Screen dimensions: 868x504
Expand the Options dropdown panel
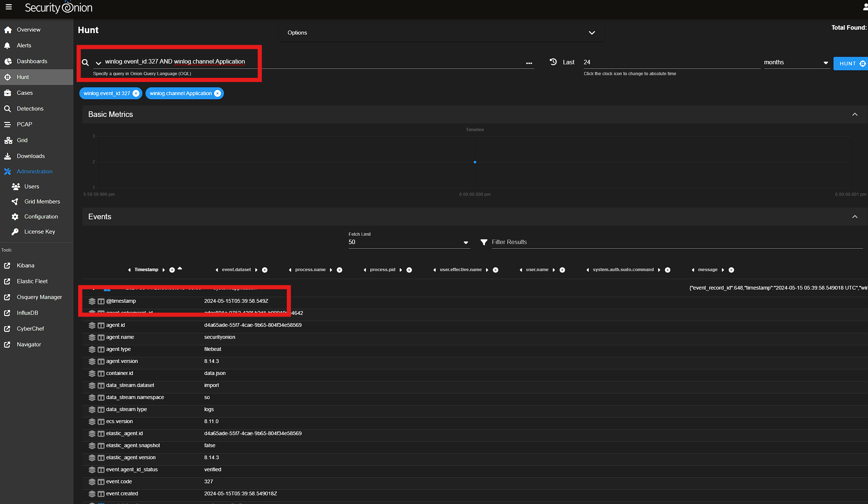click(592, 33)
